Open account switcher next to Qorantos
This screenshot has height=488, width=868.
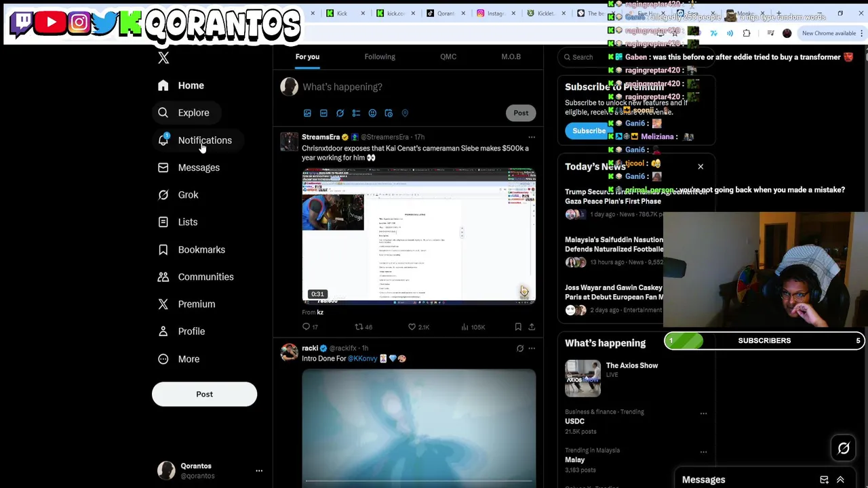[x=259, y=470]
